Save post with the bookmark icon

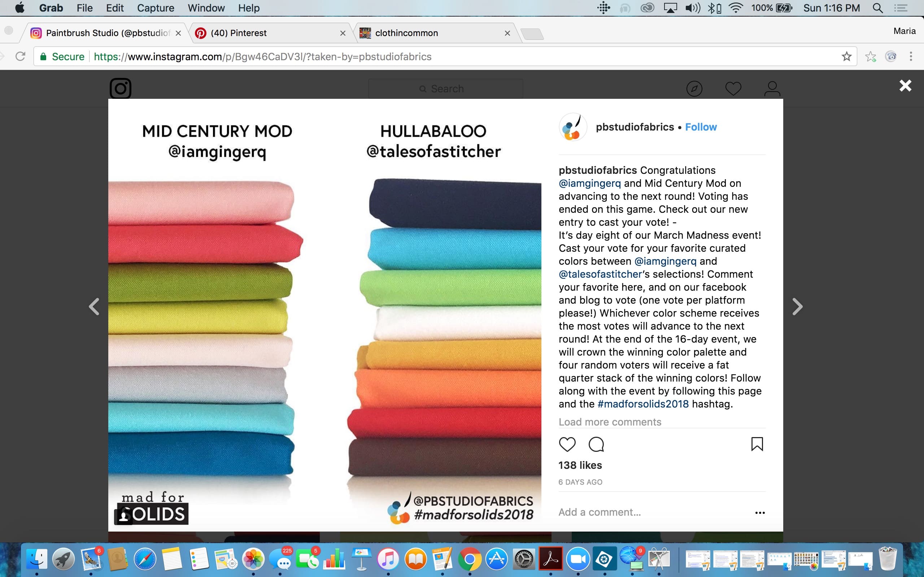[x=757, y=444]
